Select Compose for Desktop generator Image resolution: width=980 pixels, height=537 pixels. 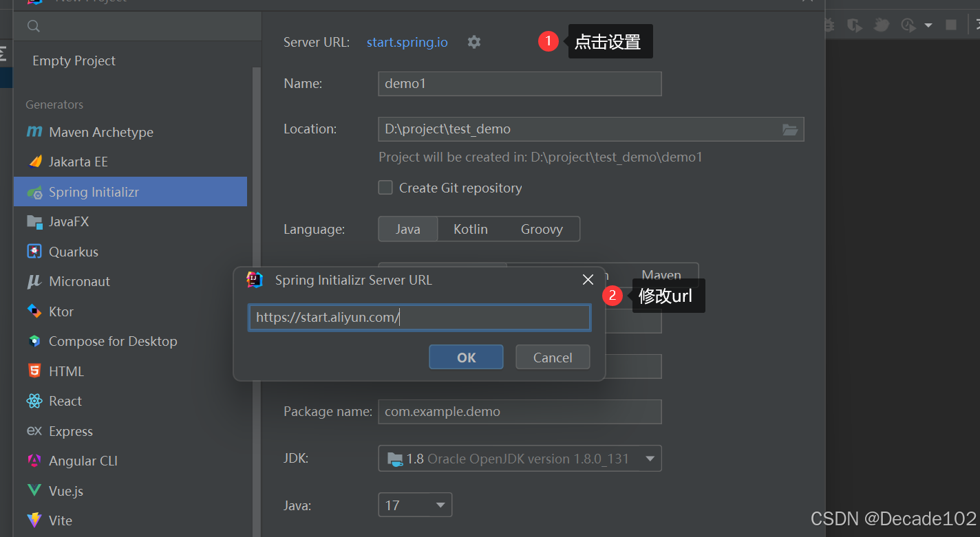coord(130,341)
